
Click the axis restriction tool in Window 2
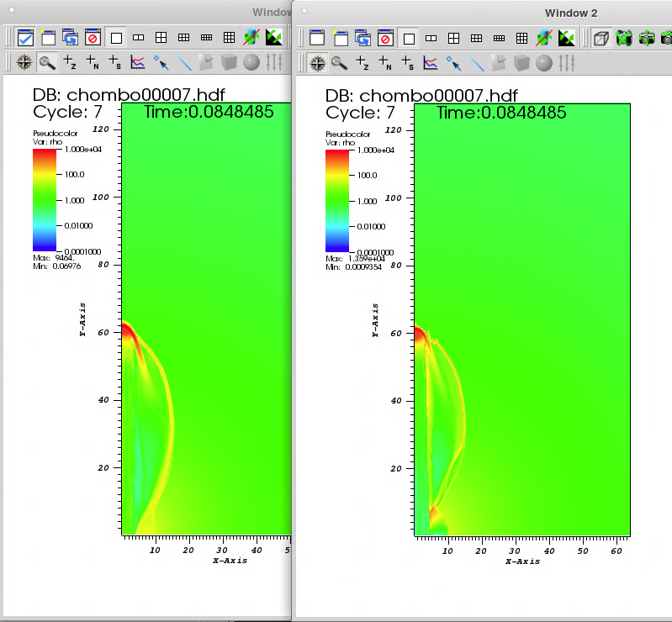pos(567,63)
